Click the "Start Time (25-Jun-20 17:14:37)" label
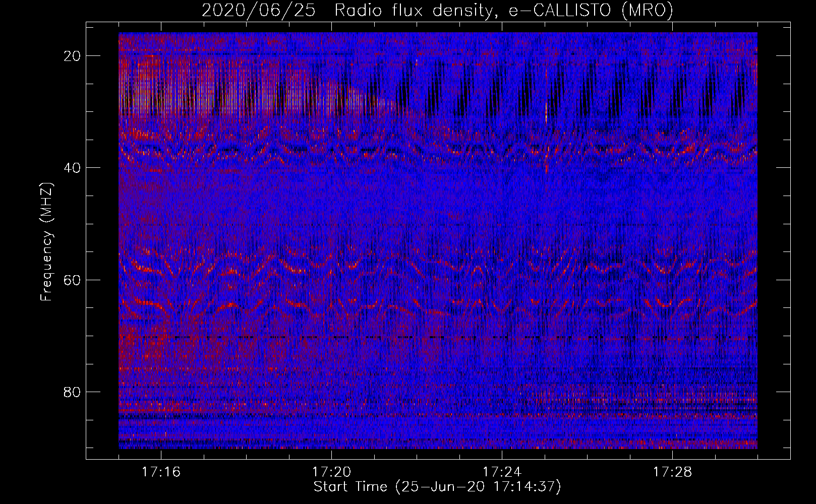Image resolution: width=816 pixels, height=504 pixels. pyautogui.click(x=437, y=487)
